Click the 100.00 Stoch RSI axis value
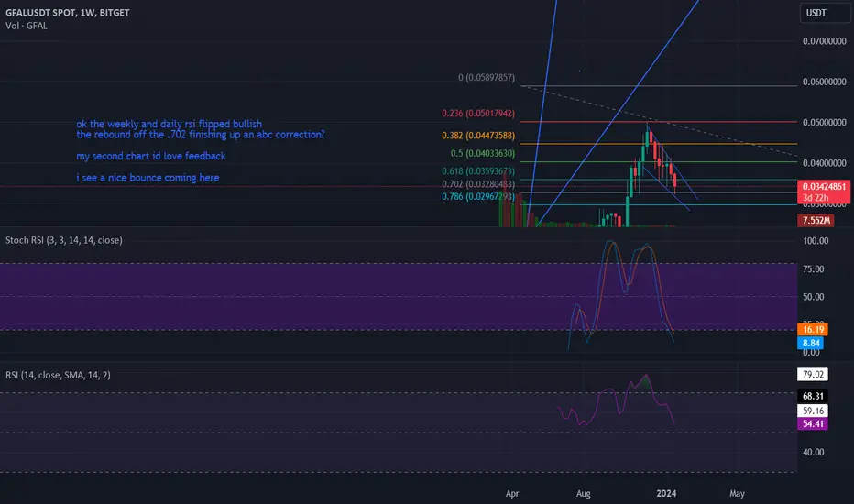 click(x=816, y=241)
